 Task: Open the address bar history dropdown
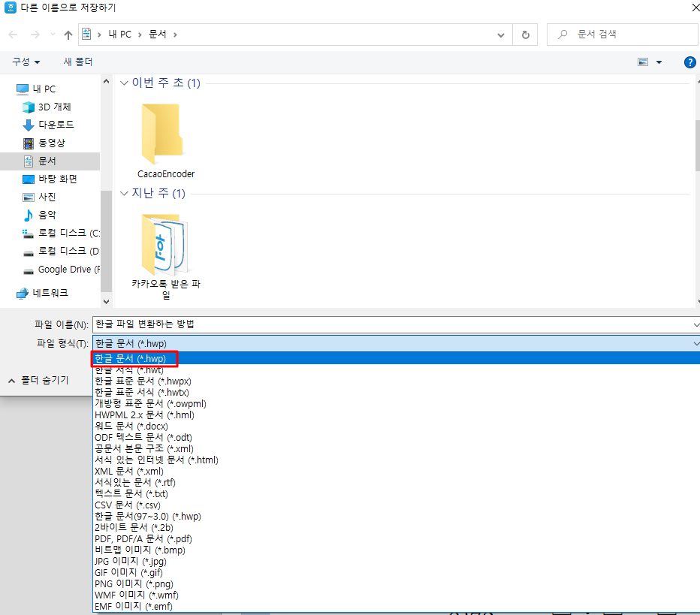pyautogui.click(x=500, y=34)
